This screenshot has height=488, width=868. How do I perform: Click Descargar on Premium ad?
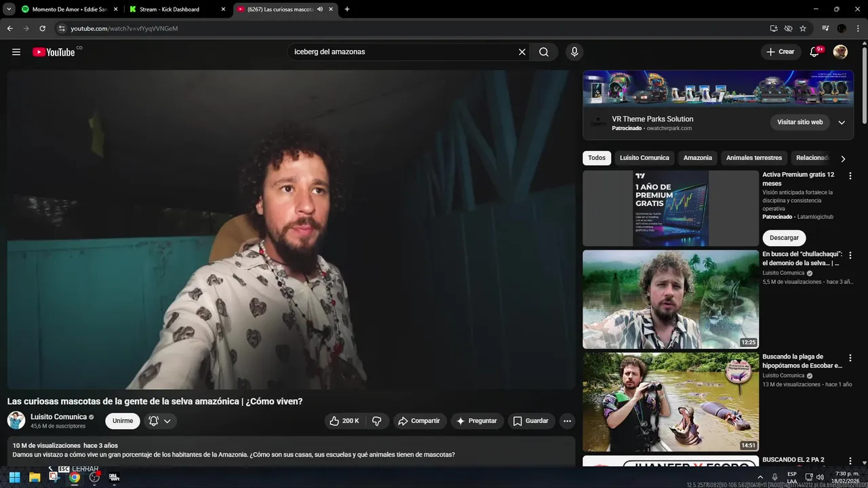coord(784,238)
